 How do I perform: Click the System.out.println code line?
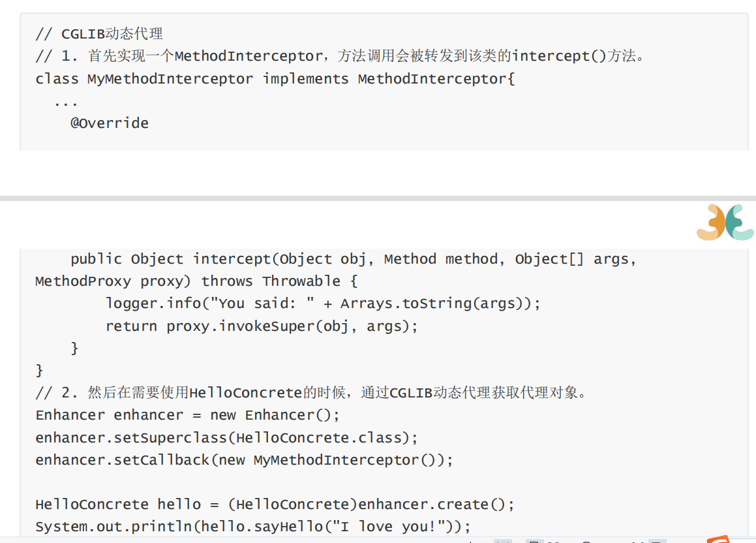coord(253,527)
